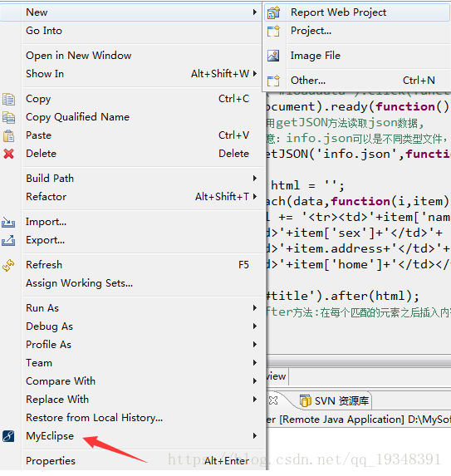Select Paste menu entry
The image size is (451, 476).
coord(132,135)
